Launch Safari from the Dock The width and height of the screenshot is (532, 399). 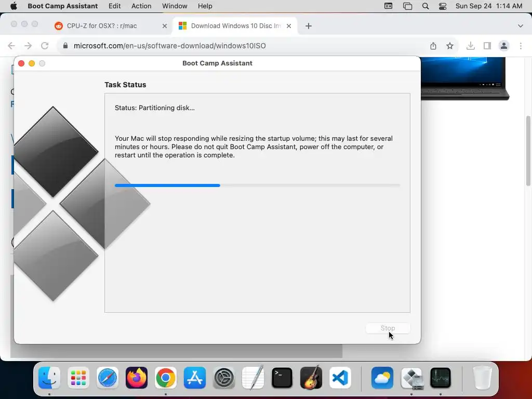pos(108,378)
